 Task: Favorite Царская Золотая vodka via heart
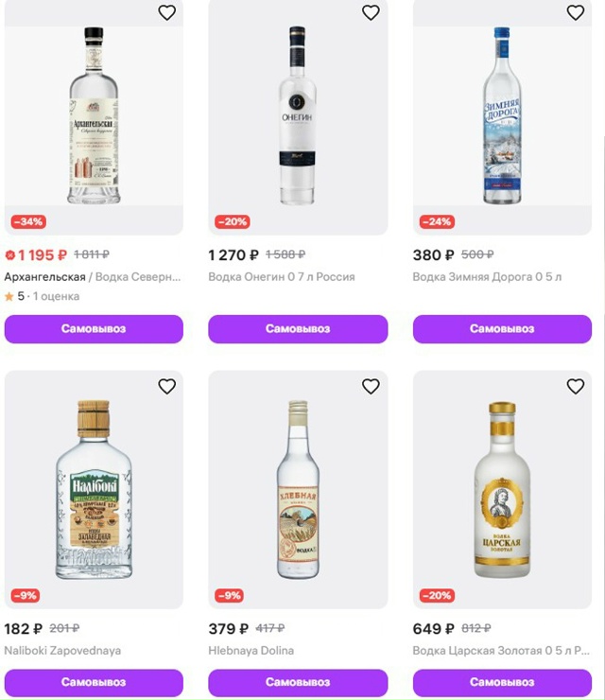pyautogui.click(x=575, y=386)
